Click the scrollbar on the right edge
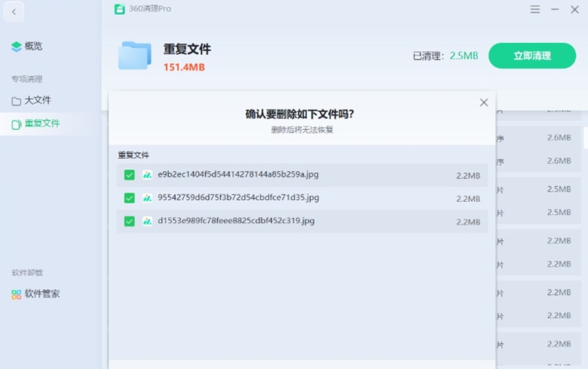The height and width of the screenshot is (369, 588). pos(585,138)
